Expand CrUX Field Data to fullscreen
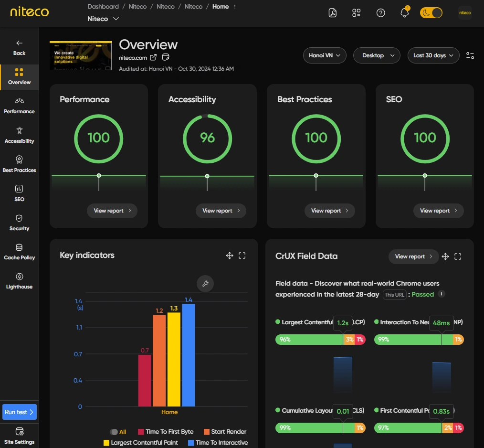This screenshot has height=448, width=484. click(x=458, y=256)
